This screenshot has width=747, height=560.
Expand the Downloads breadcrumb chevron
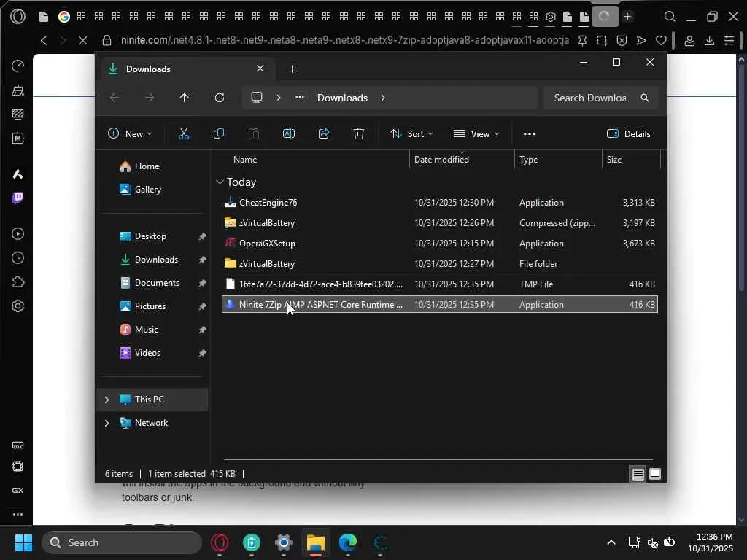coord(383,98)
